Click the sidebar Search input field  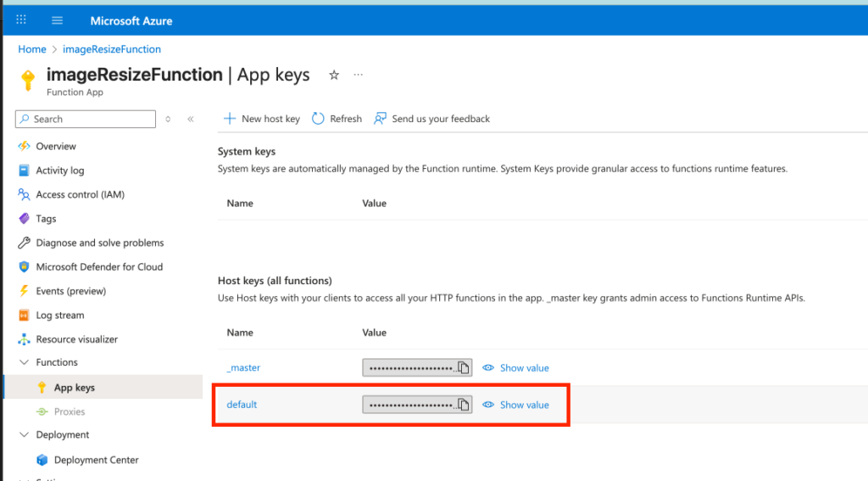(x=89, y=120)
